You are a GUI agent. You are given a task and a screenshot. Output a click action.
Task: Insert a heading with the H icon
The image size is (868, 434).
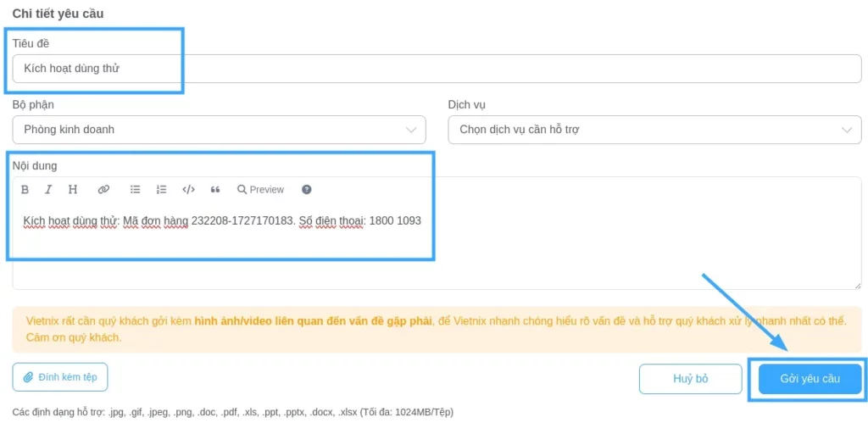click(x=73, y=190)
